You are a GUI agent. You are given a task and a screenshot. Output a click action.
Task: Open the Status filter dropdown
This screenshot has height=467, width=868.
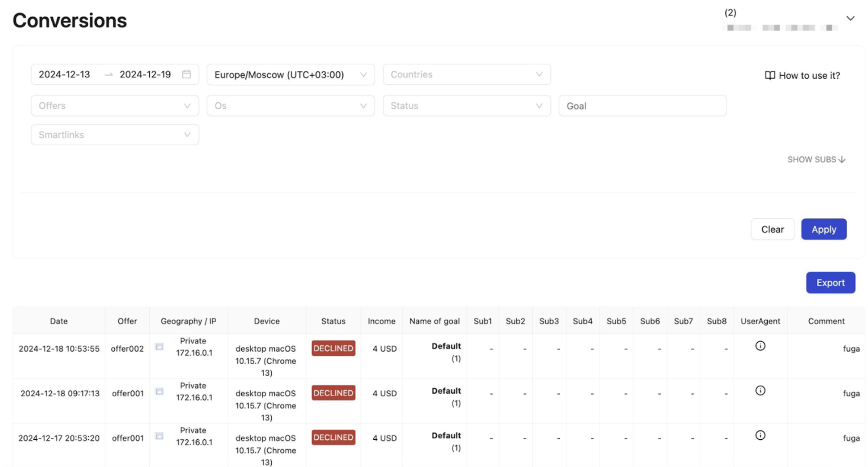click(x=466, y=106)
